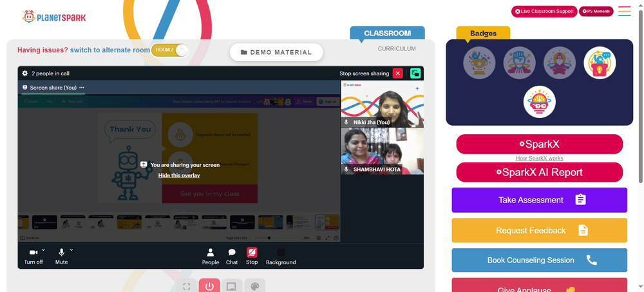Select the brain lightbulb badge
Screen dimensions: 644x292
539,102
